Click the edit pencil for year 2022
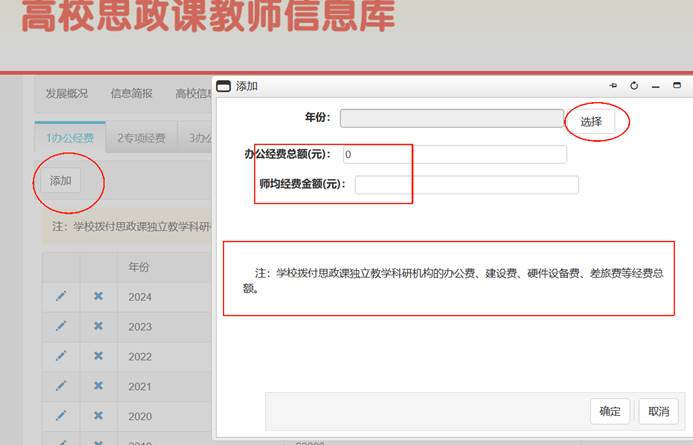Screen dimensions: 693x445 click(x=61, y=356)
